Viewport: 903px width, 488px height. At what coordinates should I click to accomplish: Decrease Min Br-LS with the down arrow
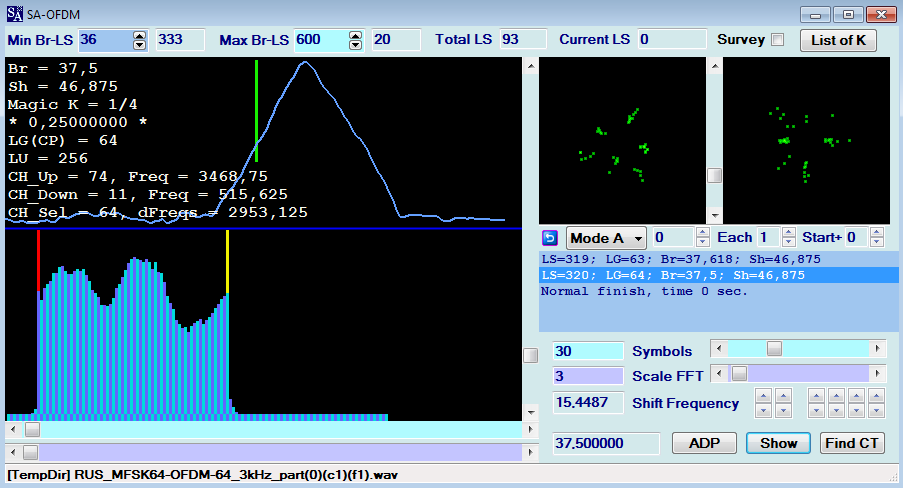tap(139, 45)
